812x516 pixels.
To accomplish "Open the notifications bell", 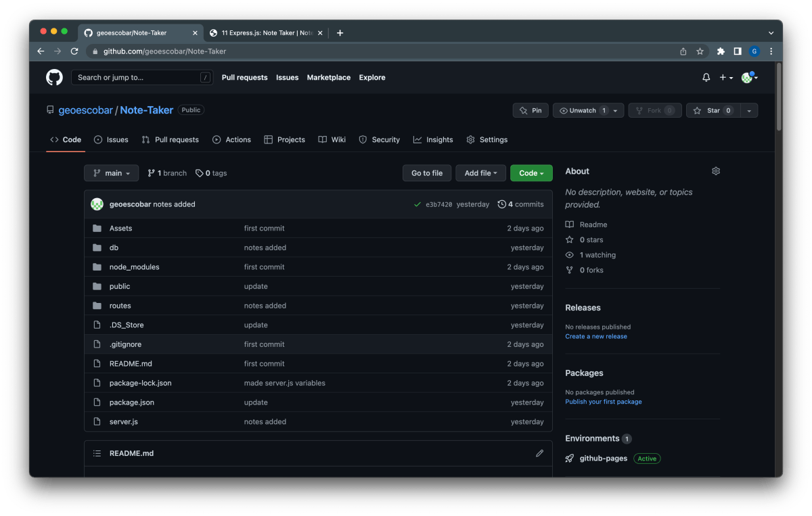I will [706, 78].
